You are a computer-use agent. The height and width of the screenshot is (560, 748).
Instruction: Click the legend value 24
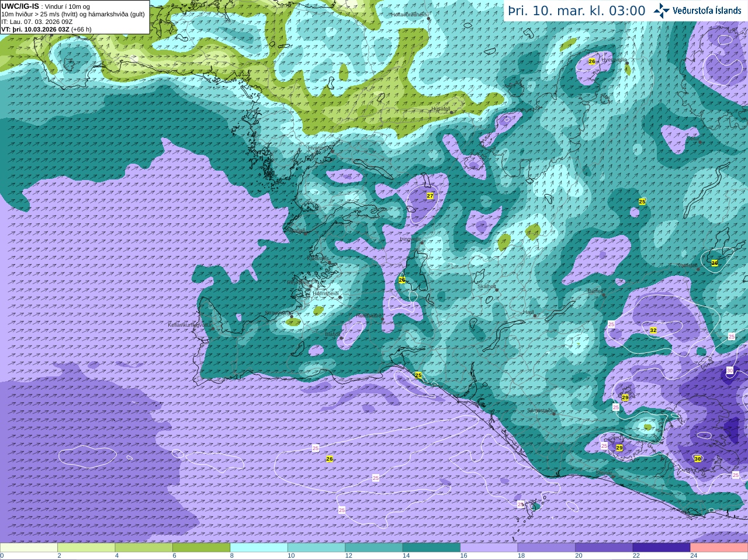click(x=694, y=556)
